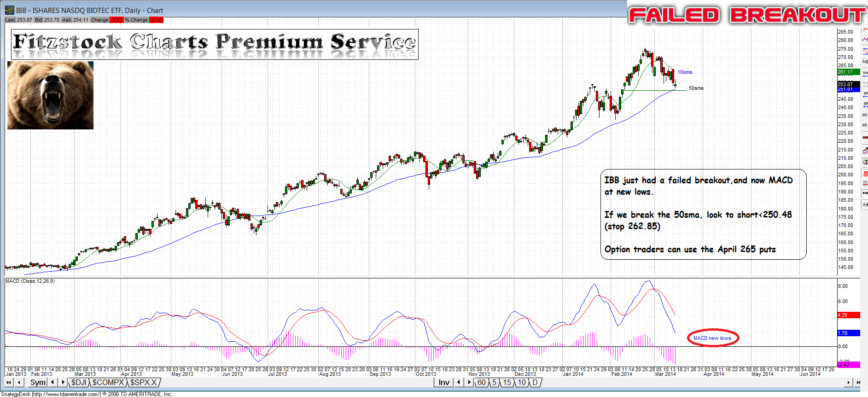868x397 pixels.
Task: Select the D daily interval tab
Action: coord(535,382)
